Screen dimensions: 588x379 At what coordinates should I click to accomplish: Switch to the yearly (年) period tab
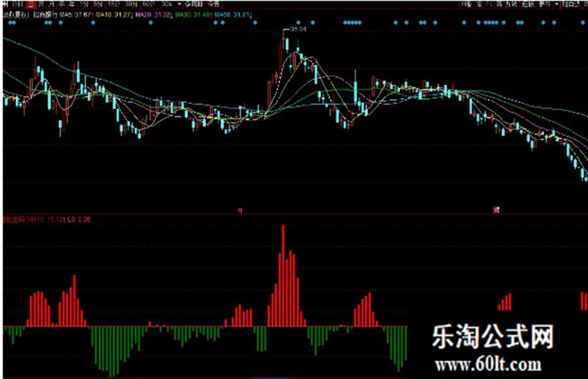point(71,4)
